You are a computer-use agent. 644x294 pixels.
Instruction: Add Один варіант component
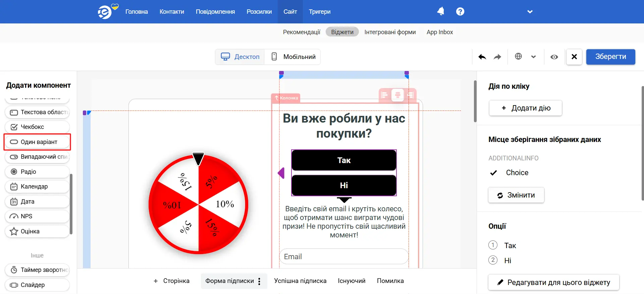(x=37, y=142)
